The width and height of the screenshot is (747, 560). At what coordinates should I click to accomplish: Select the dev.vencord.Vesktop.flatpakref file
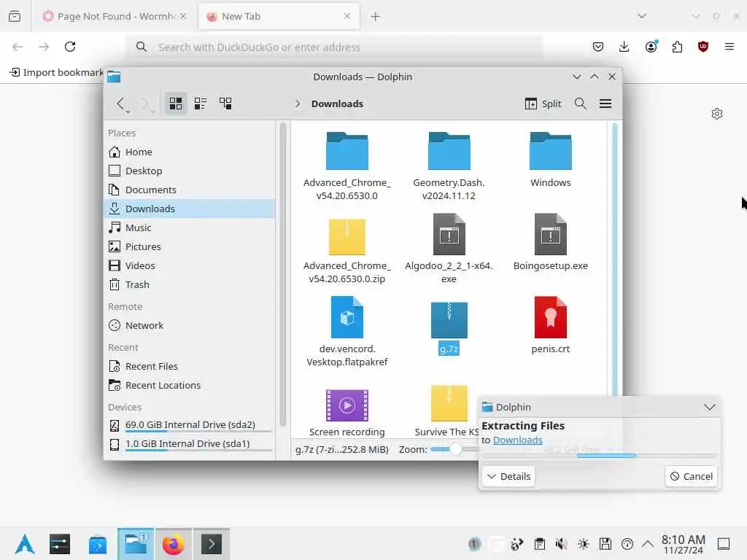(x=347, y=332)
